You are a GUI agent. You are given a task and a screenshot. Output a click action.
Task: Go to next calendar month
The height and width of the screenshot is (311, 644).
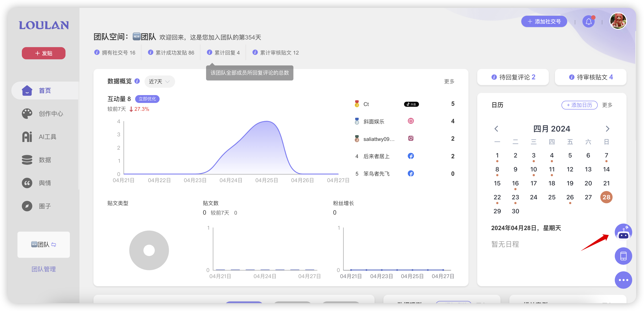[608, 129]
